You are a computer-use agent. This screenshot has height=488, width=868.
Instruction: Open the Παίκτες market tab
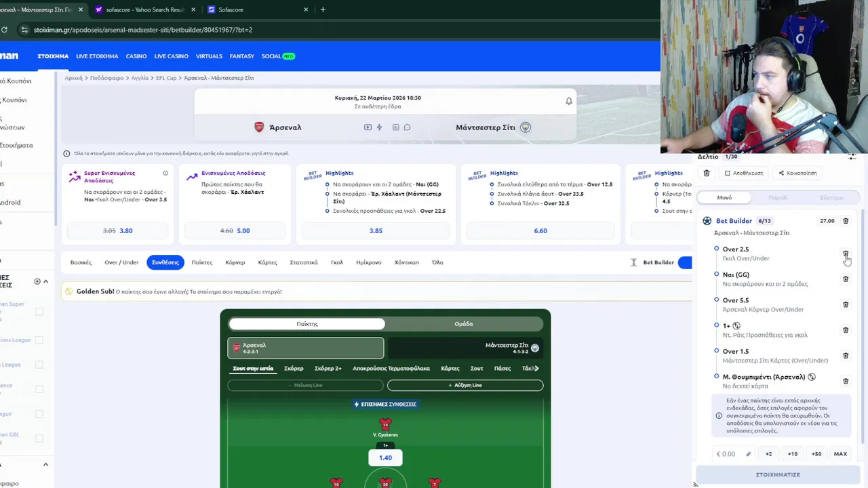(x=202, y=262)
